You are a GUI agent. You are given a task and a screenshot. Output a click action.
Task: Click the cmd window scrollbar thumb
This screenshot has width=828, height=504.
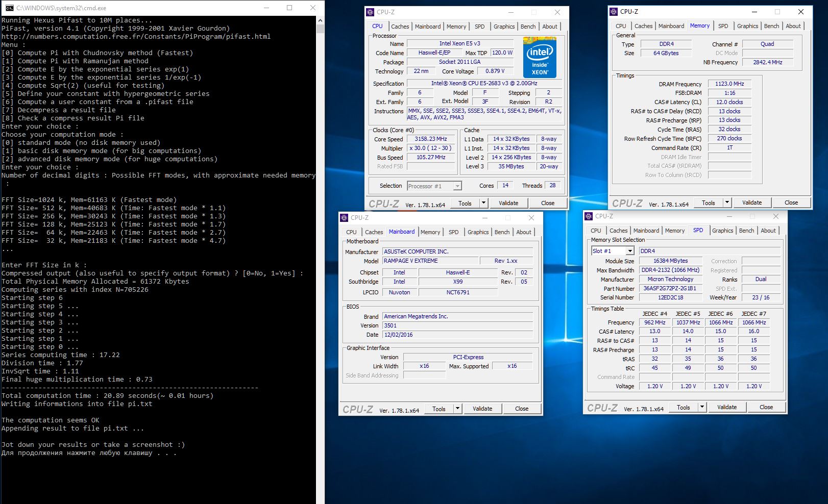tap(320, 29)
